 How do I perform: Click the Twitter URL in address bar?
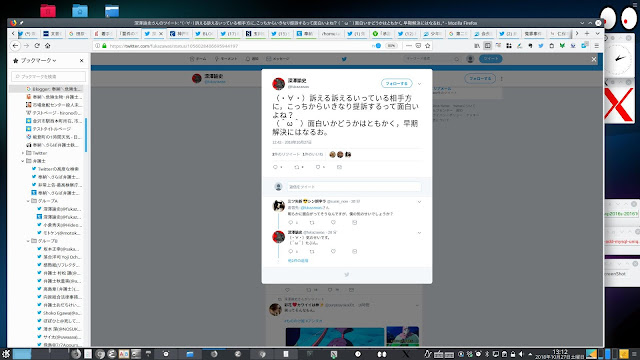point(173,46)
